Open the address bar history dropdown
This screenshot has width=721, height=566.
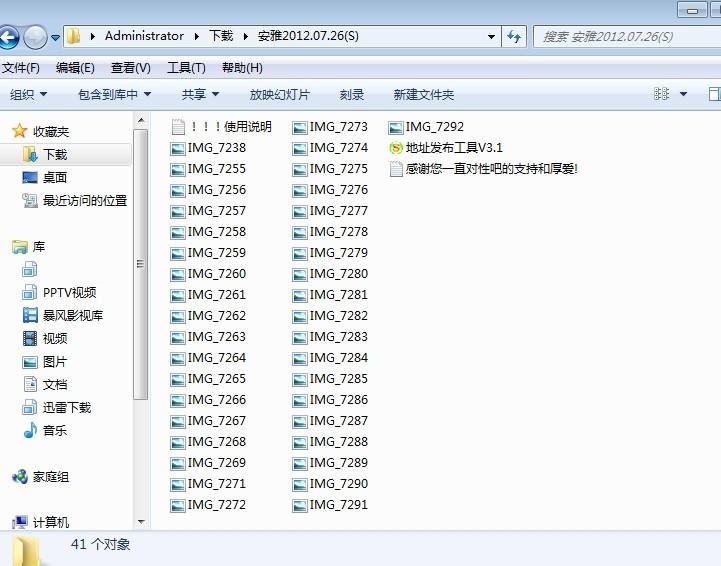pos(491,37)
